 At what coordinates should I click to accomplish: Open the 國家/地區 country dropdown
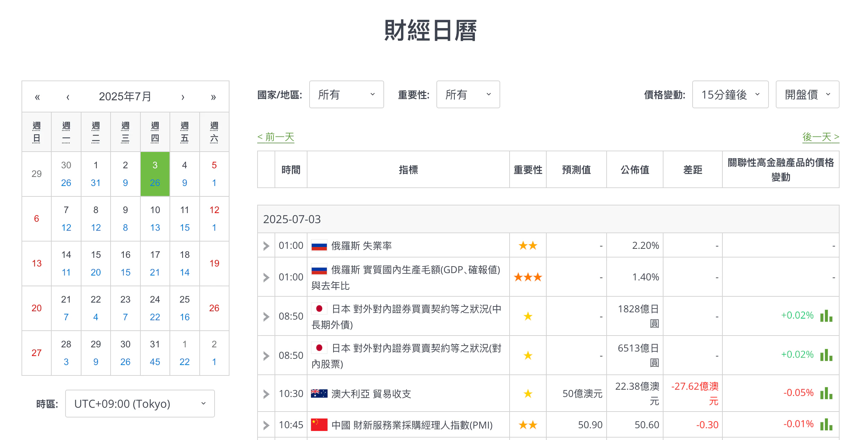346,94
